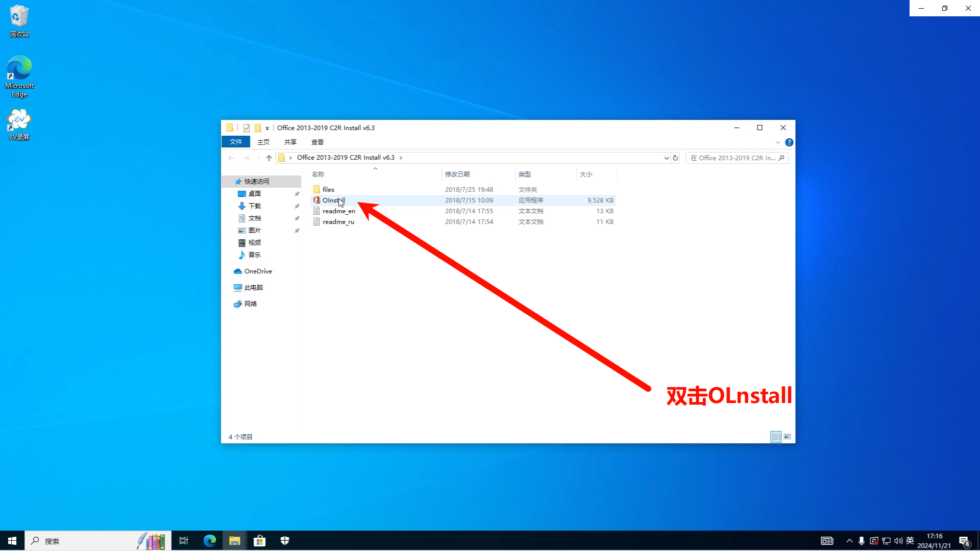Open the Windows Start menu
This screenshot has height=551, width=980.
coord(12,541)
